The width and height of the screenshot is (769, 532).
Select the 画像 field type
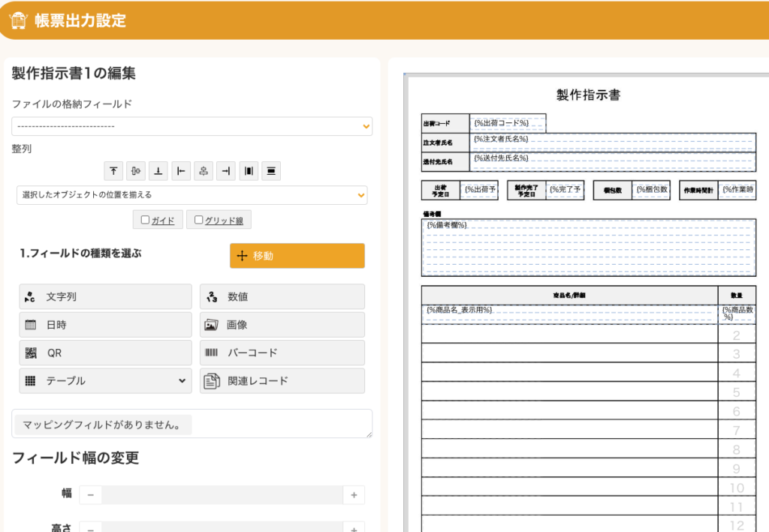[x=282, y=325]
